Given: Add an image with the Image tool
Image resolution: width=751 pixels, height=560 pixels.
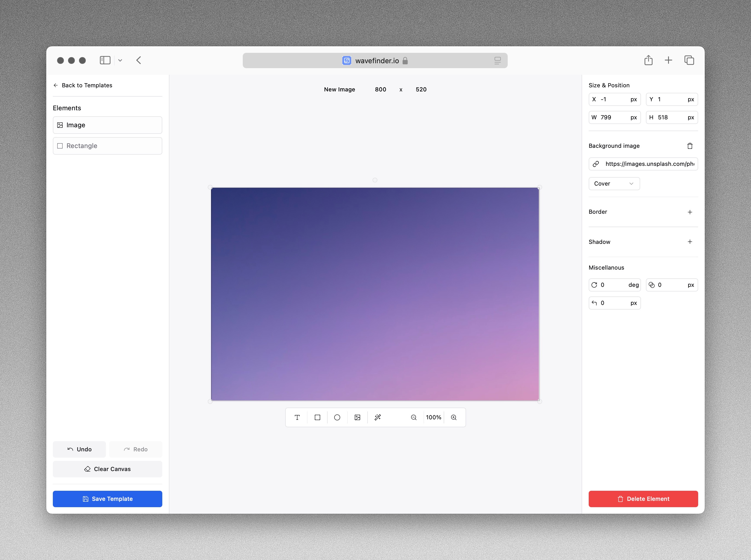Looking at the screenshot, I should tap(357, 417).
